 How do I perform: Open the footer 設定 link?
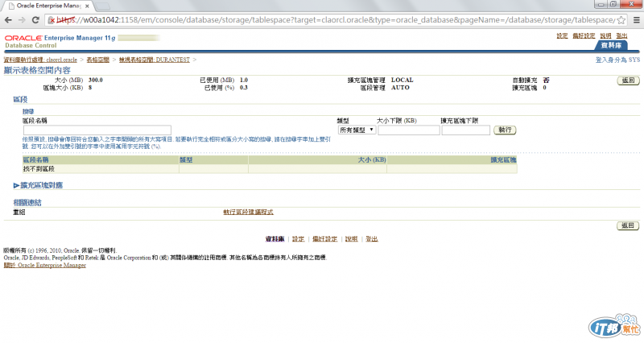(x=298, y=238)
